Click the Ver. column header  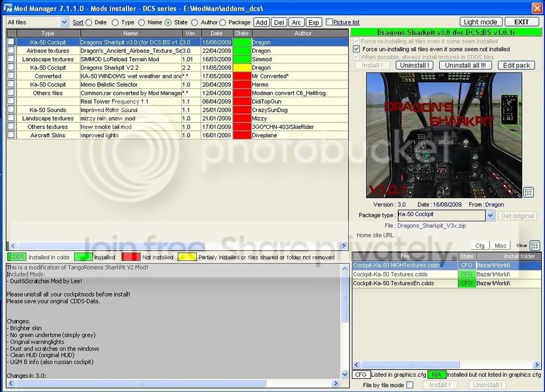[191, 33]
